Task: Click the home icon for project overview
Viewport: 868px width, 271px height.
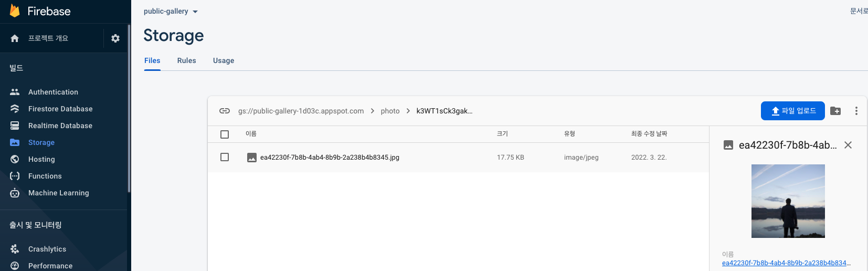Action: point(15,38)
